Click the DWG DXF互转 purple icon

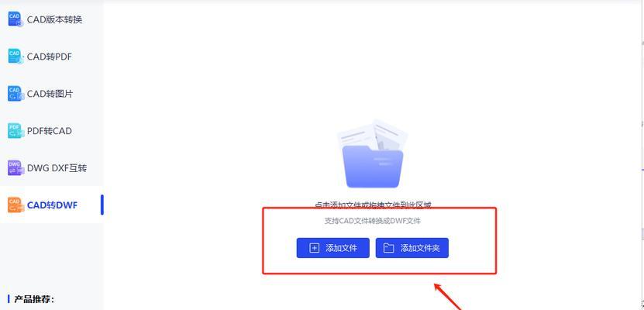click(x=16, y=168)
